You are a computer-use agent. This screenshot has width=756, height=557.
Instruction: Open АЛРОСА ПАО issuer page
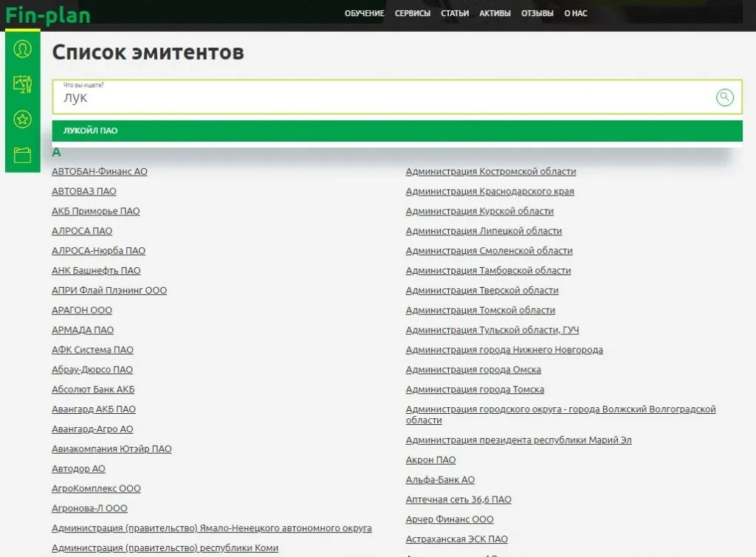(82, 231)
